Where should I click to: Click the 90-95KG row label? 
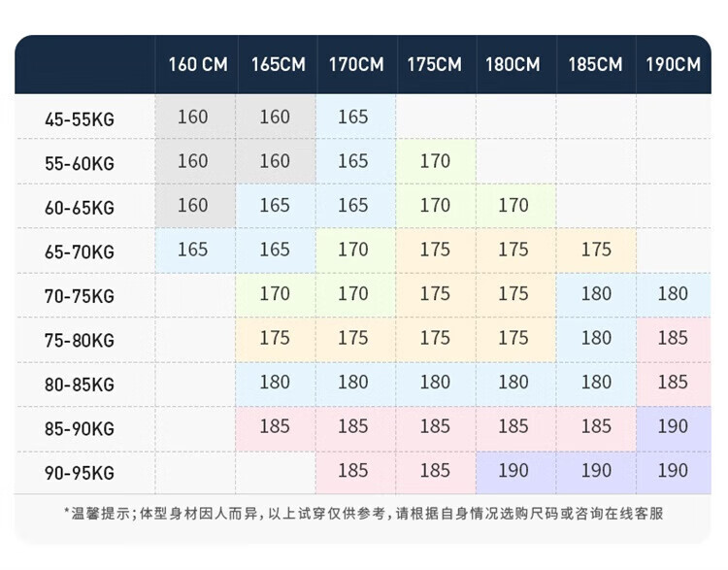tap(80, 473)
